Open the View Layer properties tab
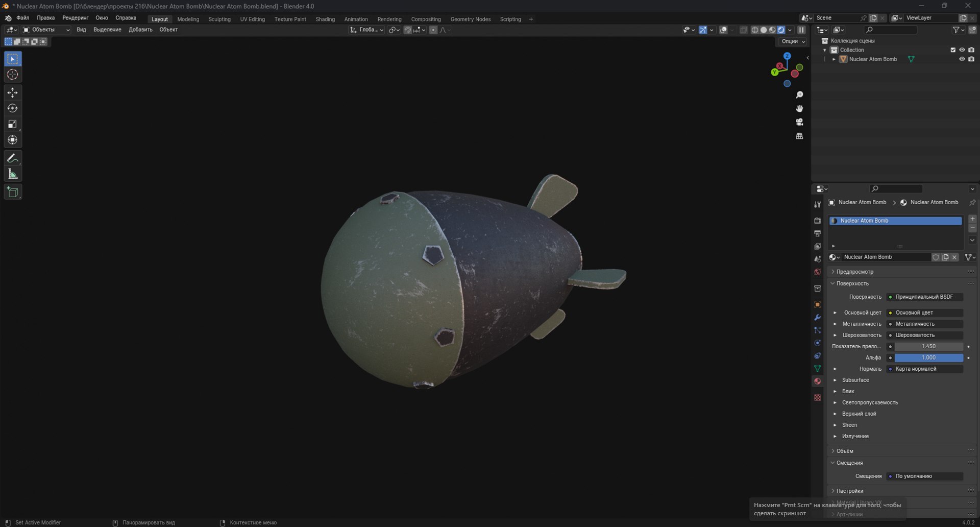 point(817,246)
